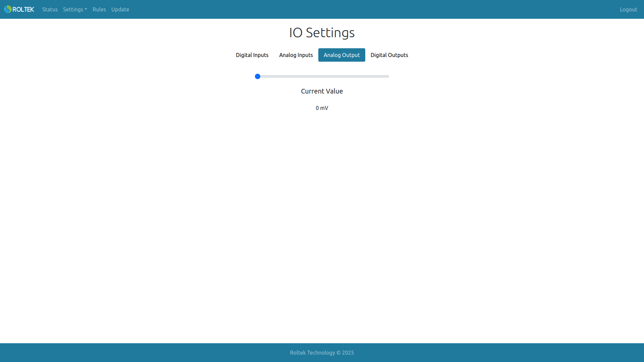This screenshot has width=644, height=362.
Task: Click the IO Settings page heading
Action: [322, 33]
